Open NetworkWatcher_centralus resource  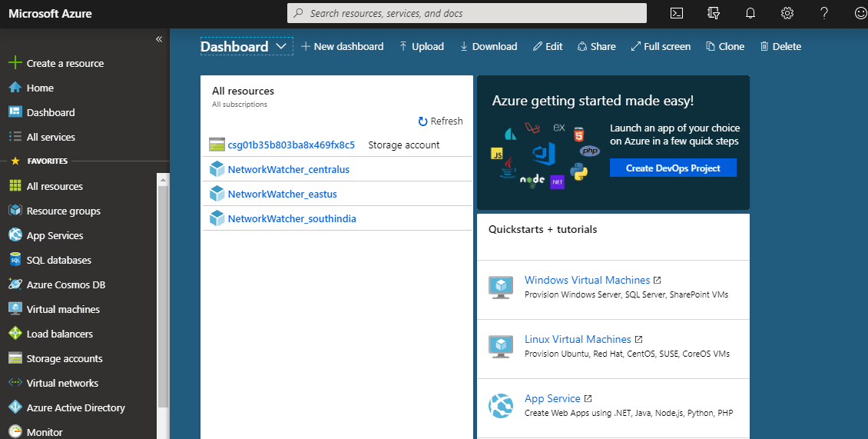pyautogui.click(x=288, y=169)
